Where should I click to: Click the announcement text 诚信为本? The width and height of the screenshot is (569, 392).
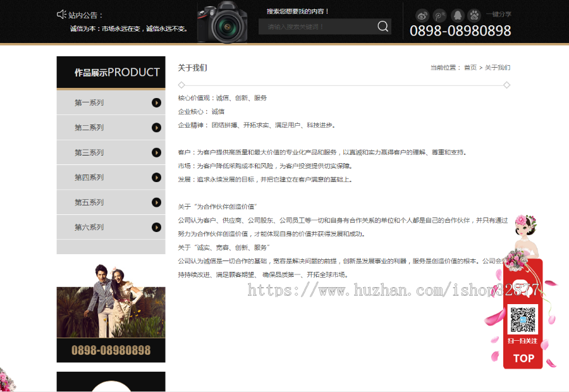tap(129, 28)
